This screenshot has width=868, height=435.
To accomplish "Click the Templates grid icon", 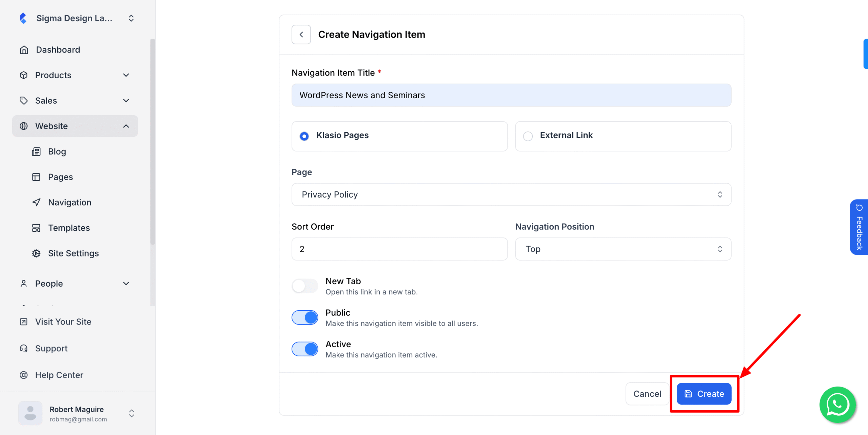I will click(36, 228).
